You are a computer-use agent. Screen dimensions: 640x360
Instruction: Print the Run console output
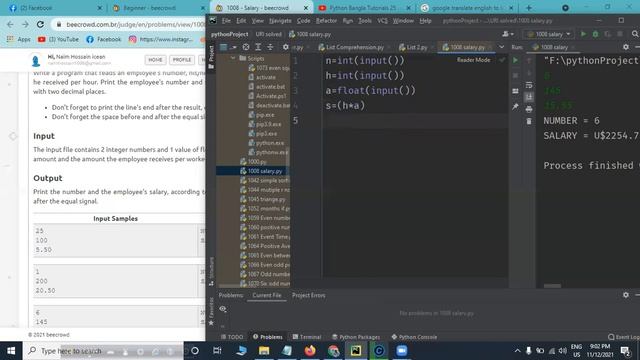click(529, 109)
